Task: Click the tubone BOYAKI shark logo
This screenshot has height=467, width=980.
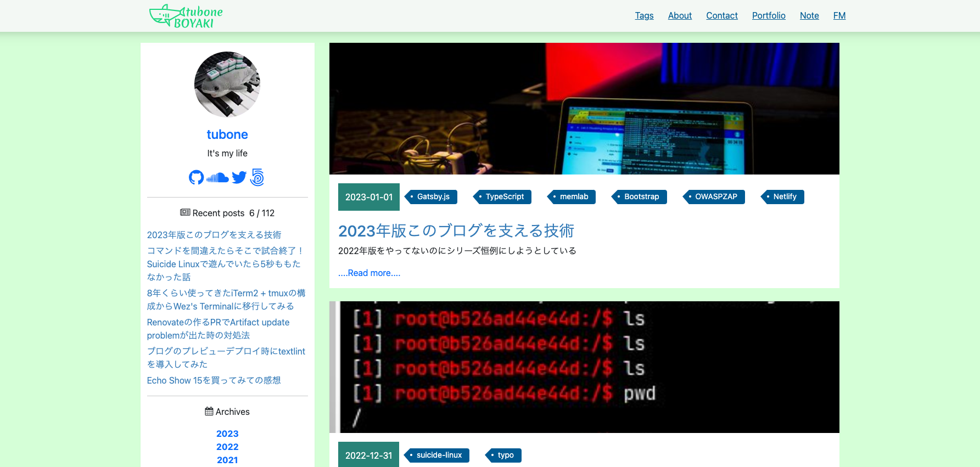Action: tap(186, 16)
